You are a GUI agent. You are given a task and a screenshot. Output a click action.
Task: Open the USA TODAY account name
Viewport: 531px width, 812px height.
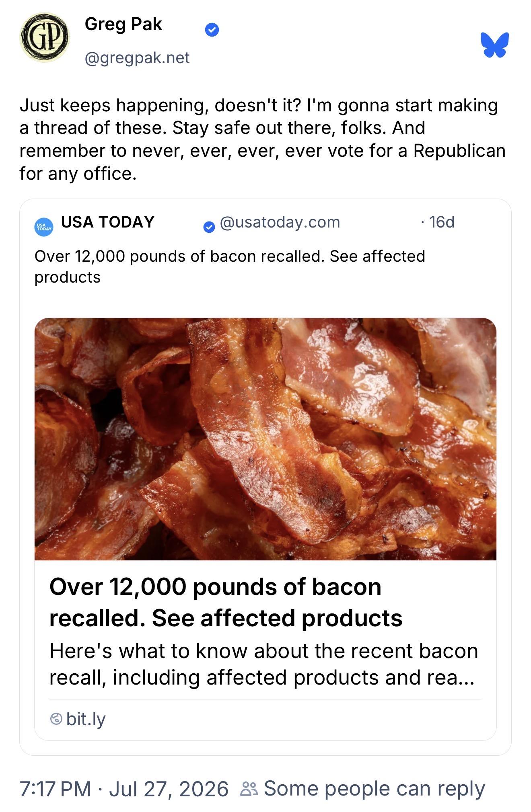tap(108, 222)
